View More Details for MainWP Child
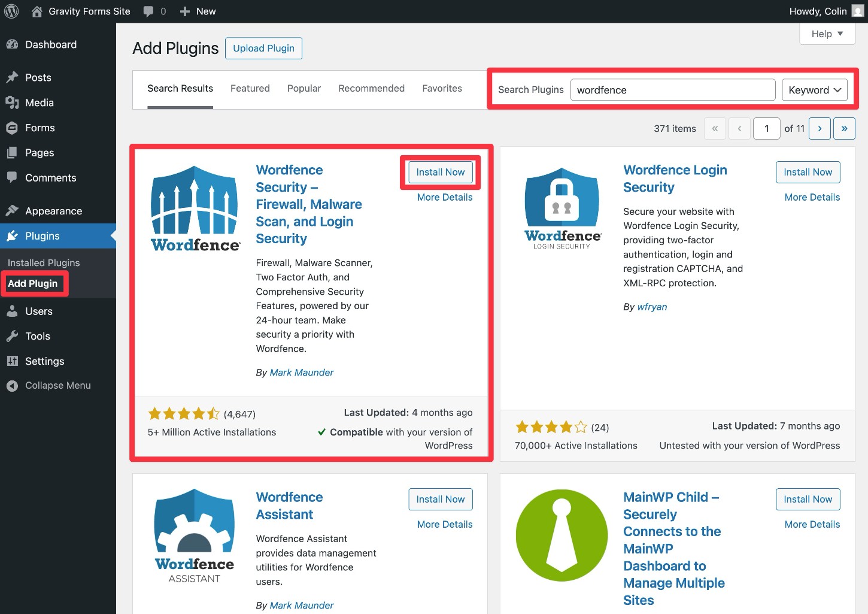This screenshot has height=614, width=868. [x=812, y=524]
